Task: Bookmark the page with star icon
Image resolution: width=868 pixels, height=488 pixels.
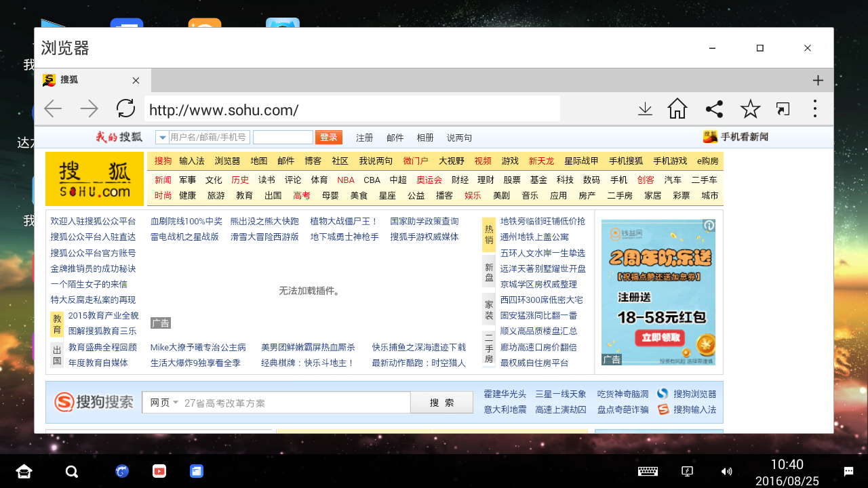Action: (x=750, y=108)
